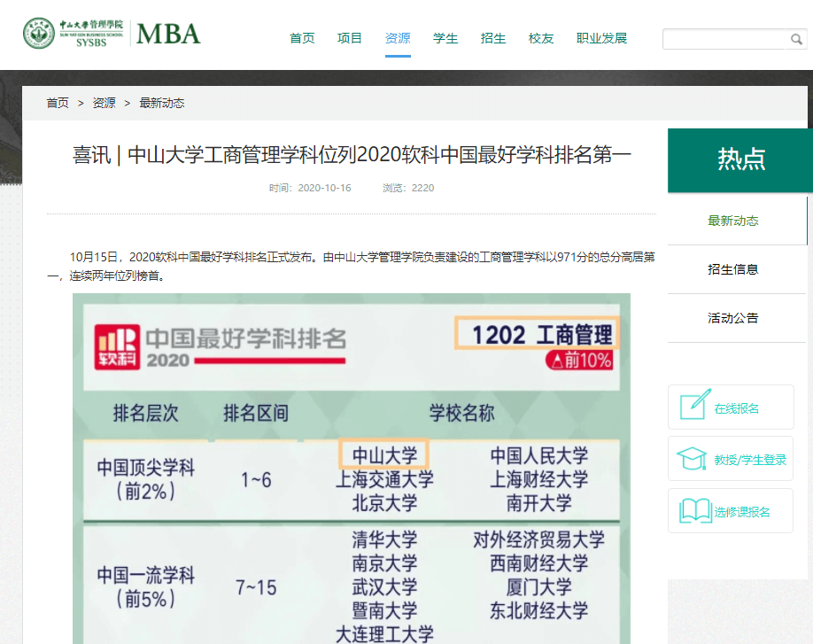This screenshot has width=813, height=644.
Task: Open the 职业发展 navigation menu
Action: click(x=601, y=38)
